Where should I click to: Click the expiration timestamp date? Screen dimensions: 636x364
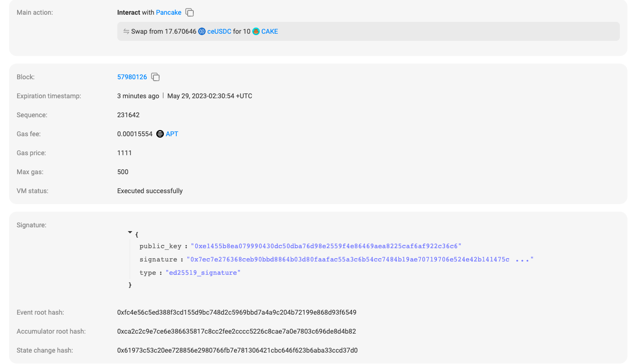pyautogui.click(x=209, y=96)
